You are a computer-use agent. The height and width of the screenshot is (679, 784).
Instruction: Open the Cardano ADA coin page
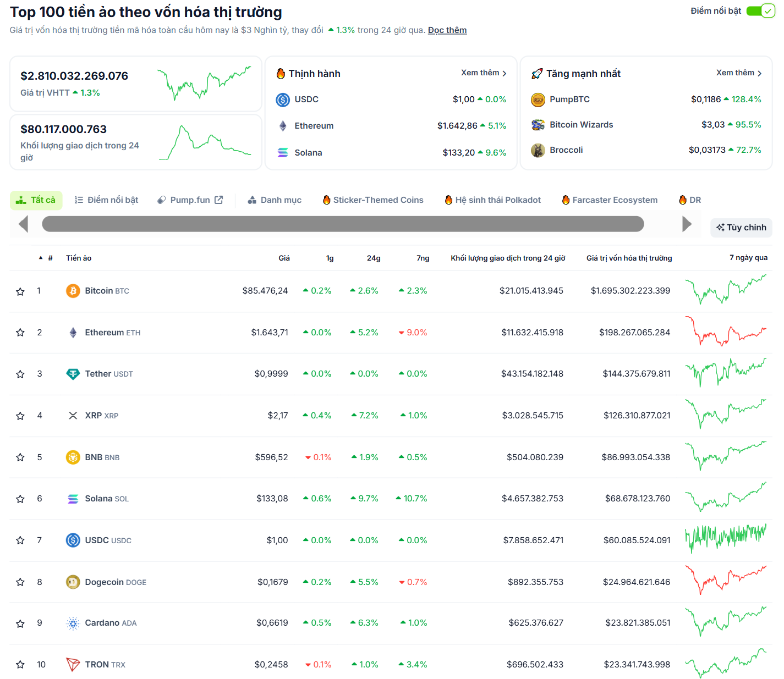[111, 623]
